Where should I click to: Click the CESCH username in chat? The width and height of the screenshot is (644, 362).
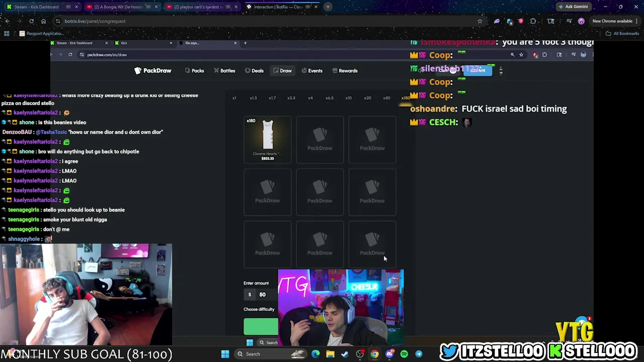[x=443, y=122]
